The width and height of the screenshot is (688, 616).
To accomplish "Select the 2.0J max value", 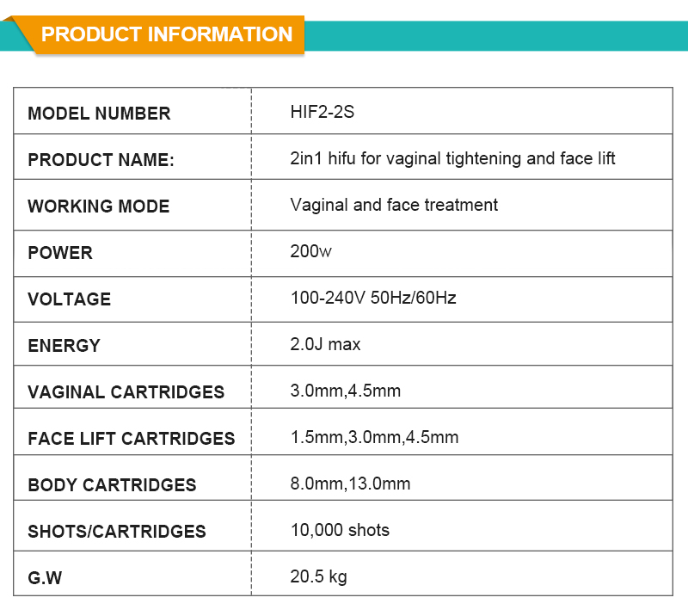I will (x=326, y=344).
